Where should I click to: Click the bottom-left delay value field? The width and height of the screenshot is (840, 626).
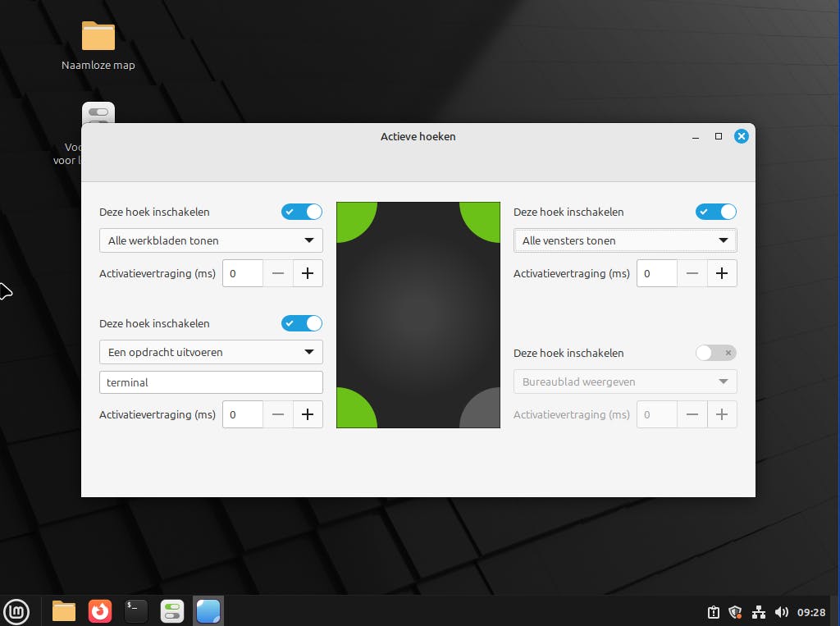tap(243, 414)
